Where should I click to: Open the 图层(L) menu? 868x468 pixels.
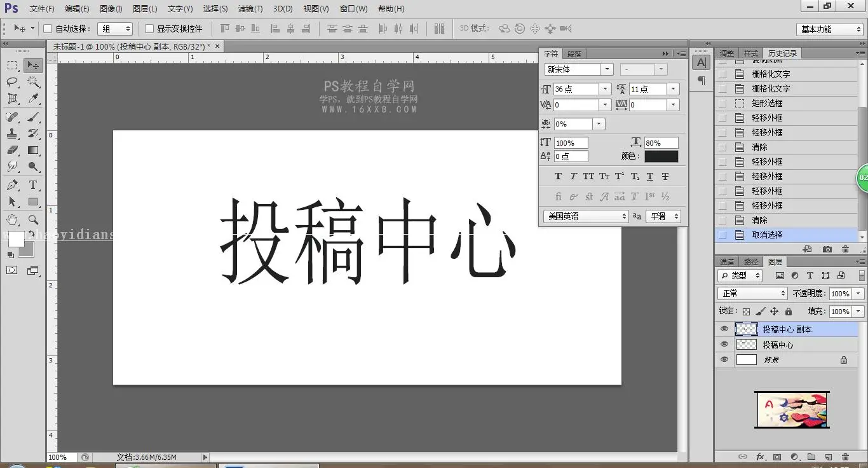[145, 9]
